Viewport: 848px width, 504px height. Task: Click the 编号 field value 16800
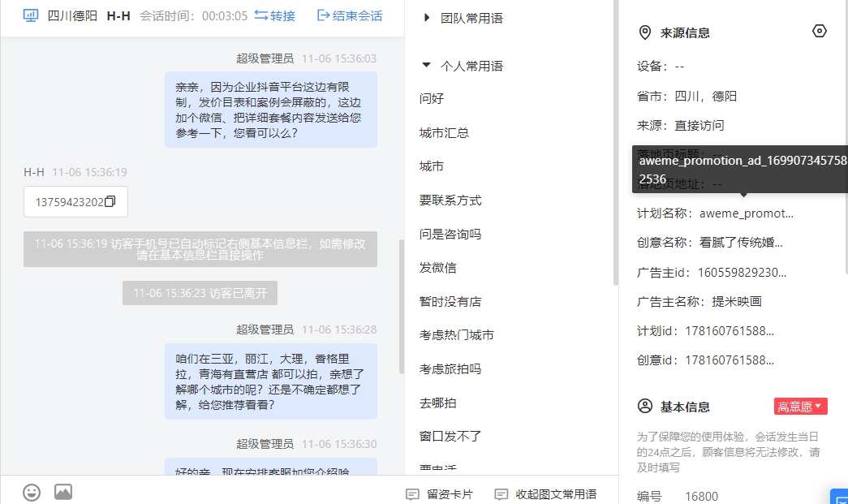pyautogui.click(x=701, y=497)
